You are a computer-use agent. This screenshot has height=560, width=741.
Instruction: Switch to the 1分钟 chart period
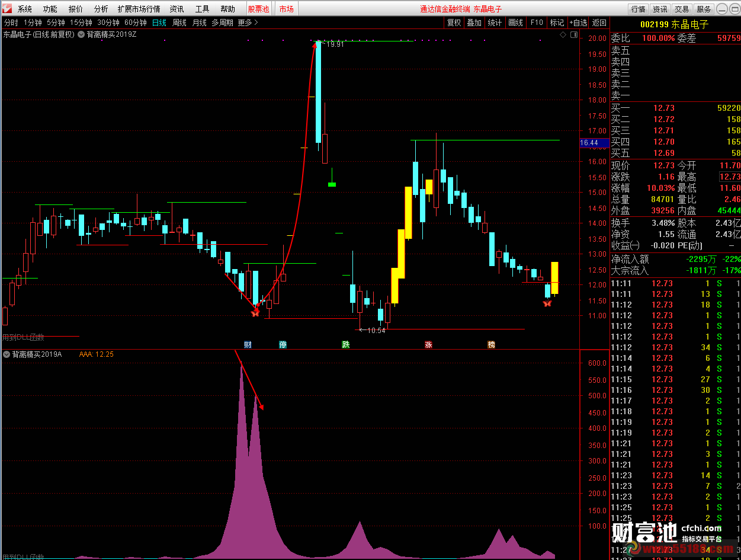(x=33, y=23)
